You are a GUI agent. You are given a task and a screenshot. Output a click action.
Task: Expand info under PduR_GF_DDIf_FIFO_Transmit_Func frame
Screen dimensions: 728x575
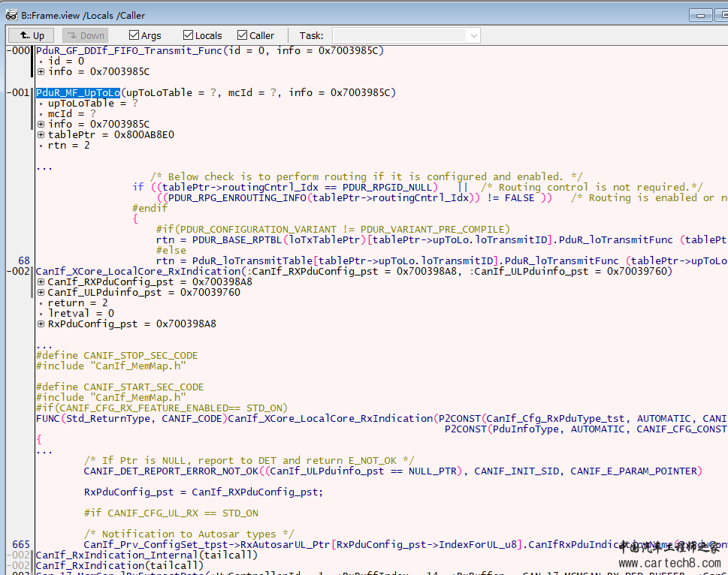[x=41, y=72]
